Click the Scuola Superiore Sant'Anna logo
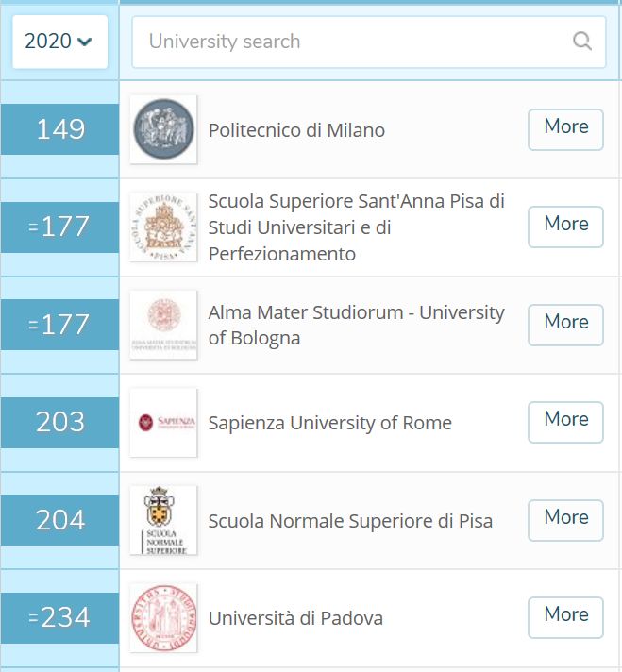 (x=163, y=227)
